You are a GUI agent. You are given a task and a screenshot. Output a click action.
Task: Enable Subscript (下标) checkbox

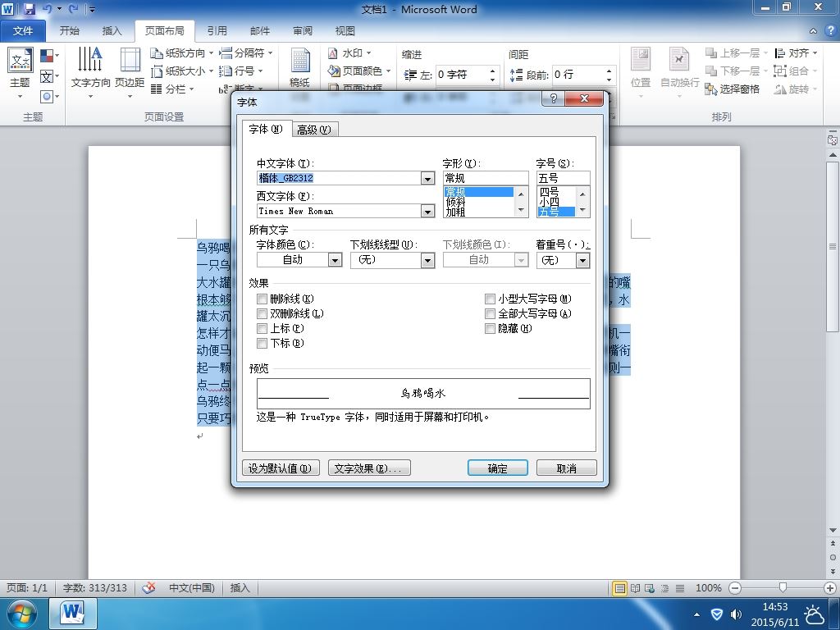(x=262, y=344)
